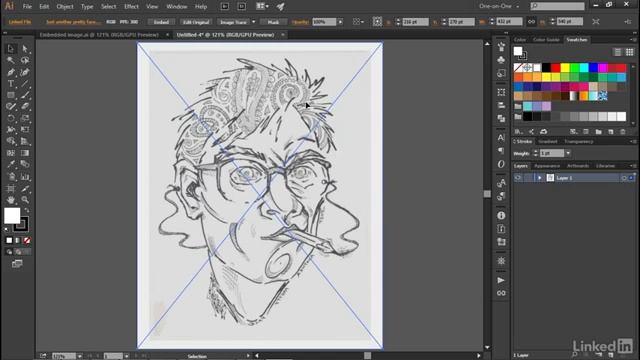This screenshot has height=360, width=640.
Task: Switch to the Embedded image.ai document tab
Action: pos(99,35)
